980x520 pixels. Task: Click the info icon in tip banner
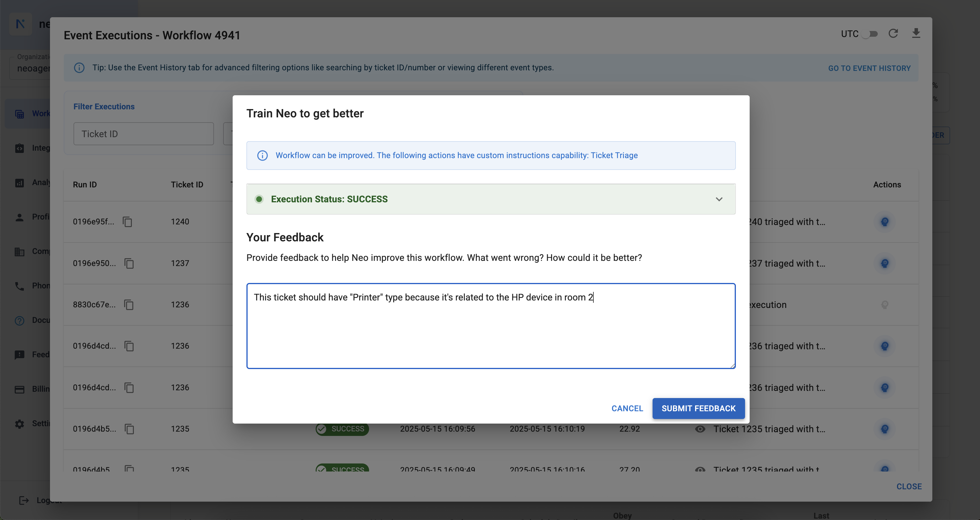point(79,68)
